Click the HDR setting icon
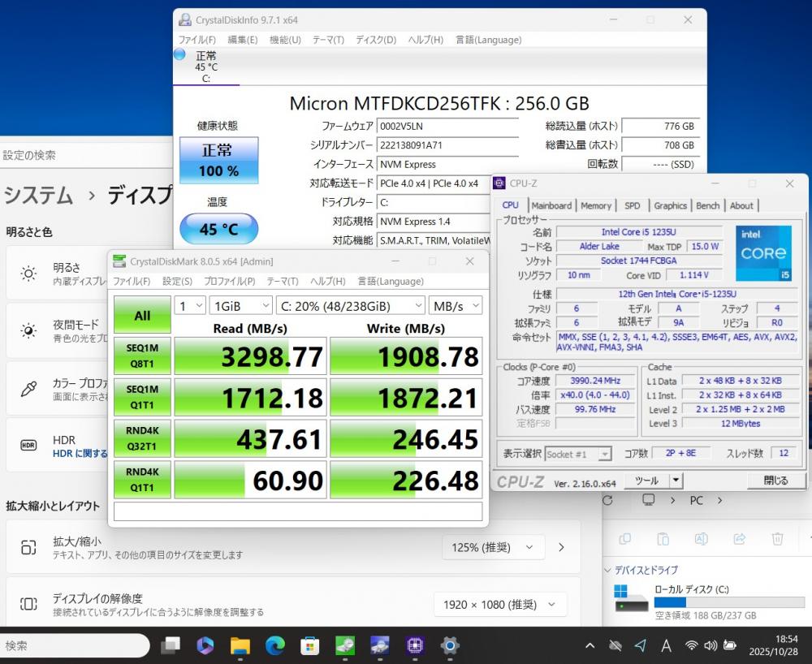This screenshot has height=664, width=812. pyautogui.click(x=28, y=445)
